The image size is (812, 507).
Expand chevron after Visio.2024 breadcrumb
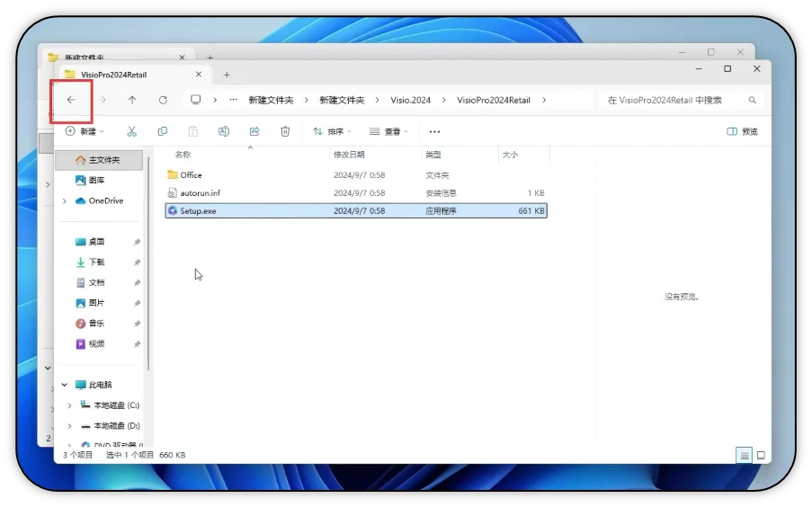(444, 100)
